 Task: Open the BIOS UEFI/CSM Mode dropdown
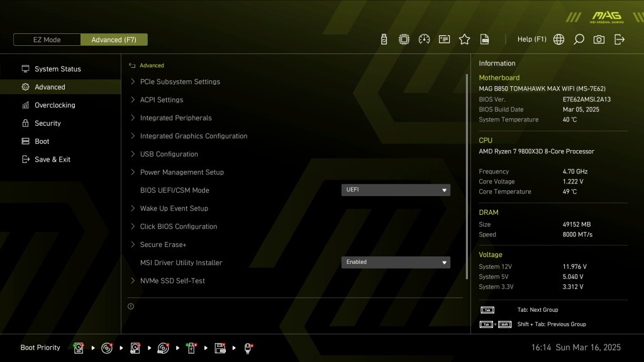[x=396, y=190]
